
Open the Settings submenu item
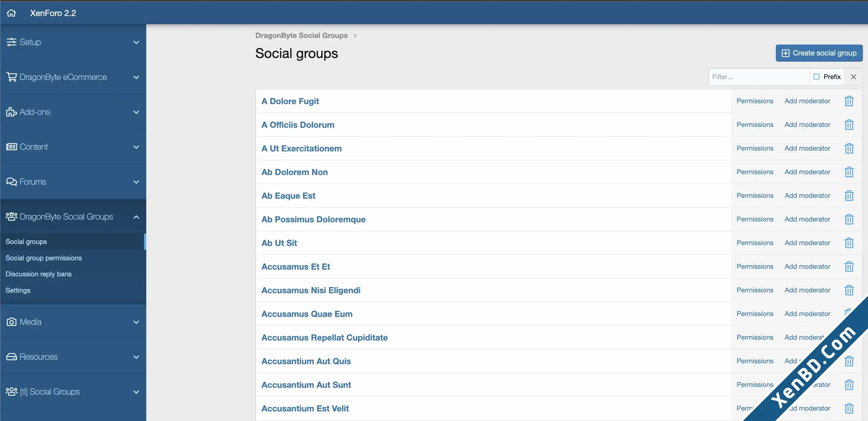[18, 290]
